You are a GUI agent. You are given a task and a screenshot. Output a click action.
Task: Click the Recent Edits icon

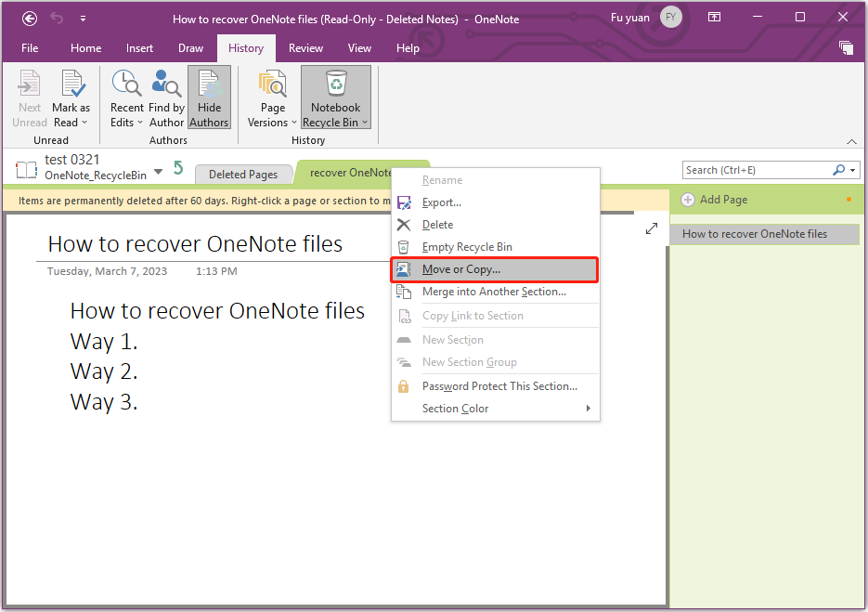(x=126, y=83)
